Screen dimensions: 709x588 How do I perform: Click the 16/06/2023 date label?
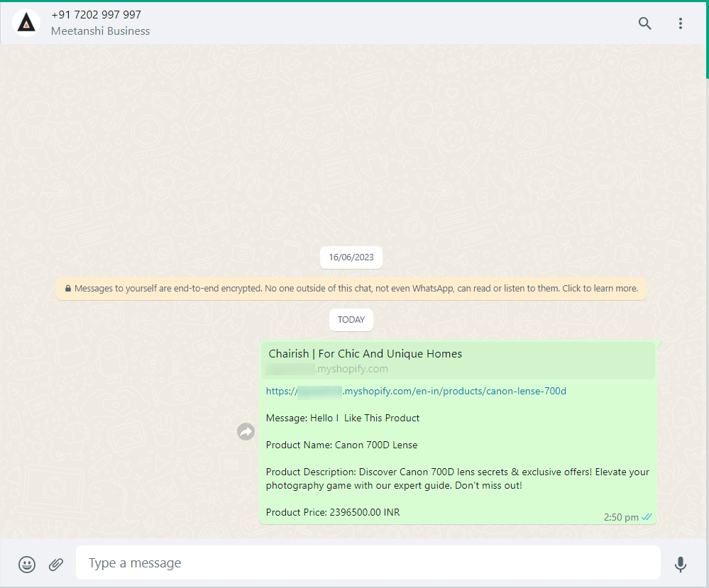coord(351,257)
